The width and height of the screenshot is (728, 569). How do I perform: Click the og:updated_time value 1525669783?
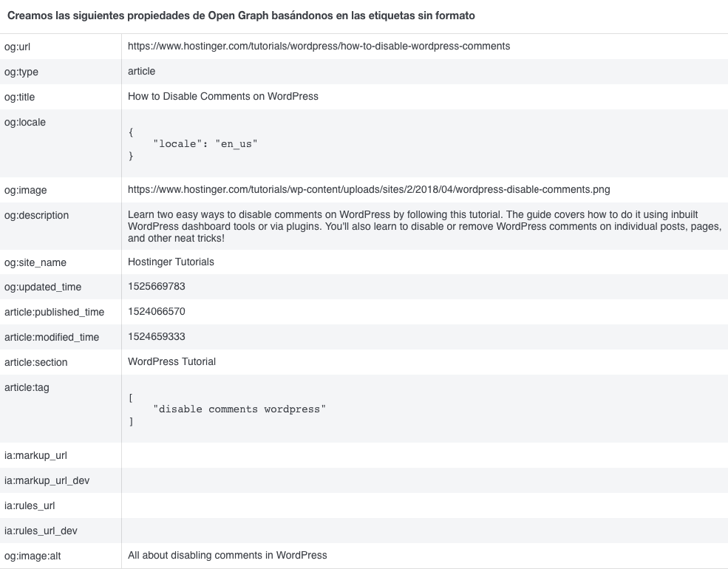tap(157, 287)
